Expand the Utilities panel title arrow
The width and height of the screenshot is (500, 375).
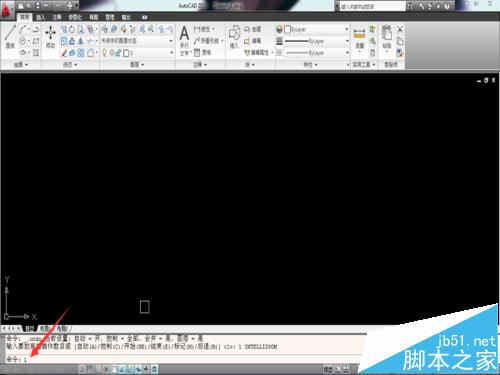pos(374,65)
